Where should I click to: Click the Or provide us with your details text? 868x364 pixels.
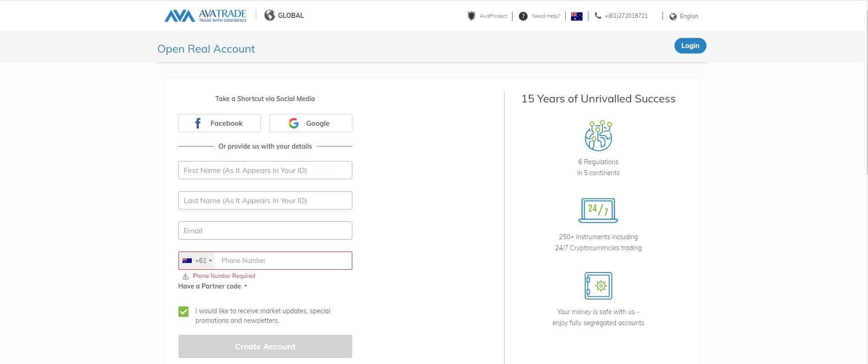point(265,146)
